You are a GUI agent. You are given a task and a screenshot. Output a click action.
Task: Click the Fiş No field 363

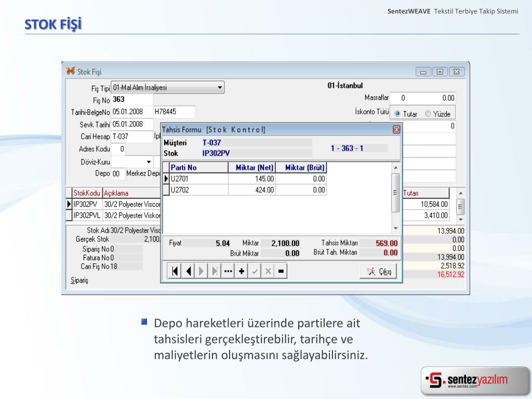click(132, 99)
